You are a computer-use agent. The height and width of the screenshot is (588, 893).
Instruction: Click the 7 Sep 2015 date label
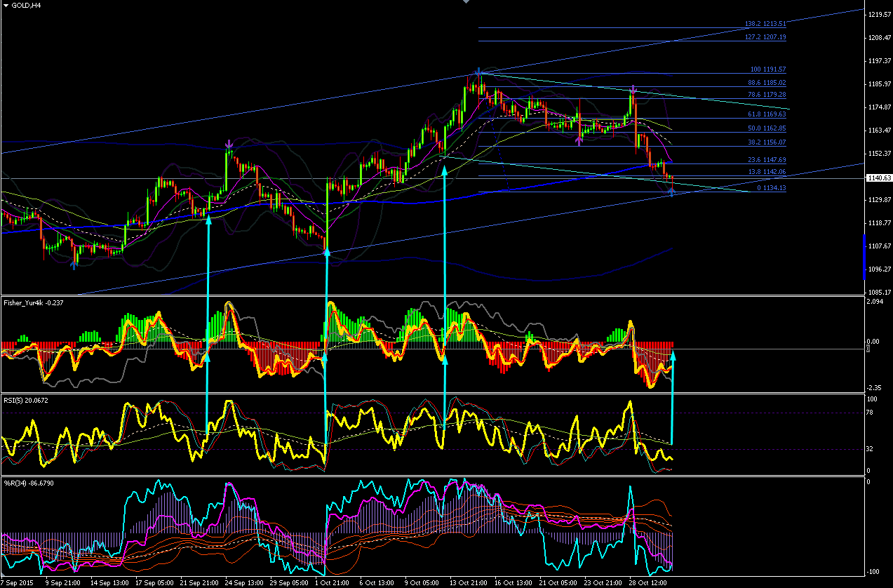[17, 582]
